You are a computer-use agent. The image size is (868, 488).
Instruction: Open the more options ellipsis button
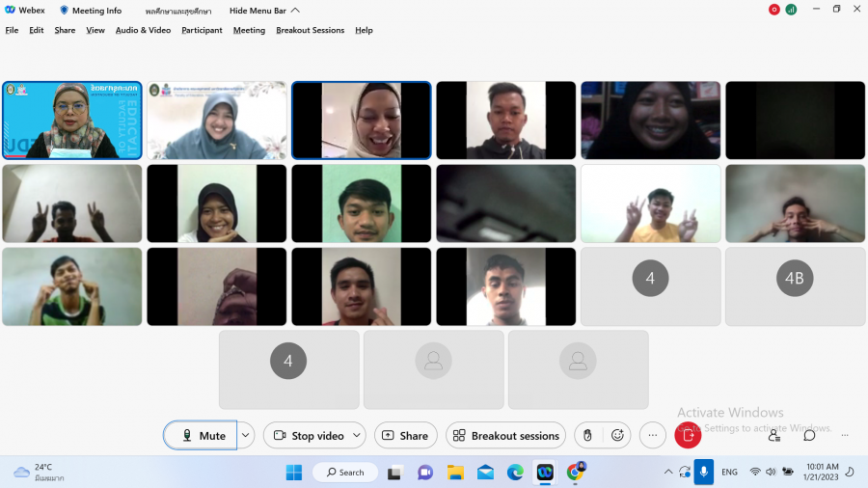click(653, 436)
